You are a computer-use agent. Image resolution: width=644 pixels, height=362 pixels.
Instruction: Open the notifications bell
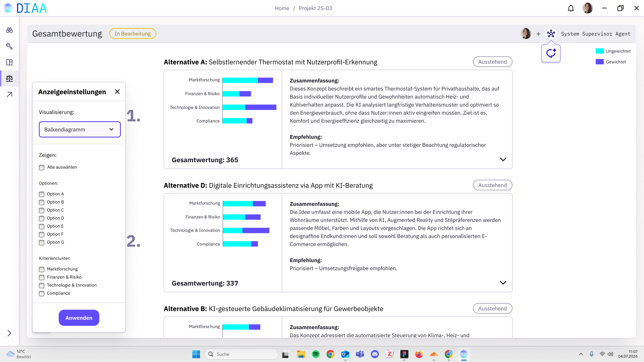click(571, 8)
